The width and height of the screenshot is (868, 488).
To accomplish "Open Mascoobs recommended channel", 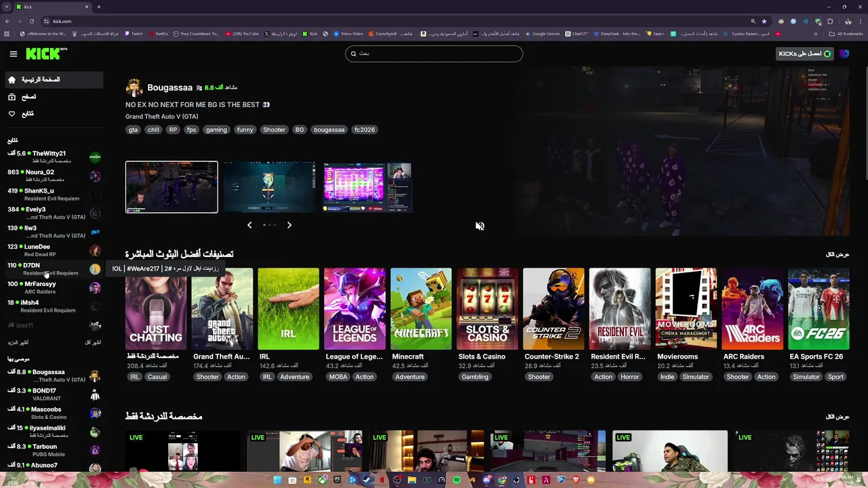I will [x=54, y=413].
